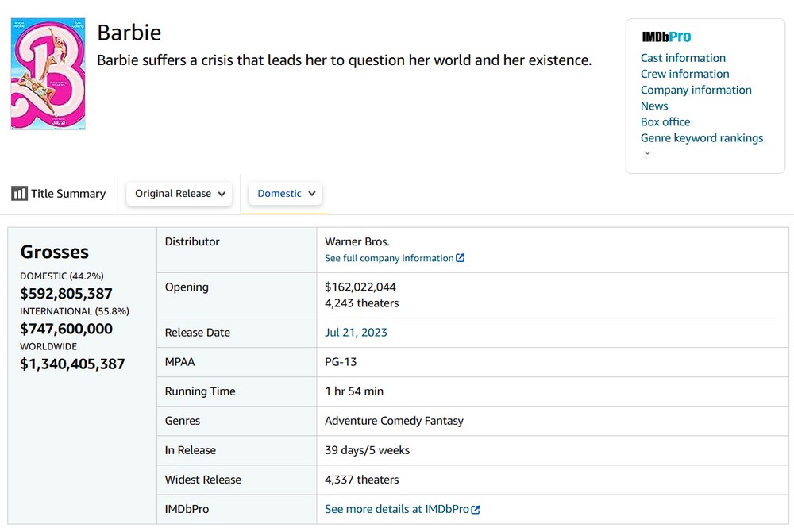The width and height of the screenshot is (794, 532).
Task: Click the Distributor row label
Action: (192, 242)
